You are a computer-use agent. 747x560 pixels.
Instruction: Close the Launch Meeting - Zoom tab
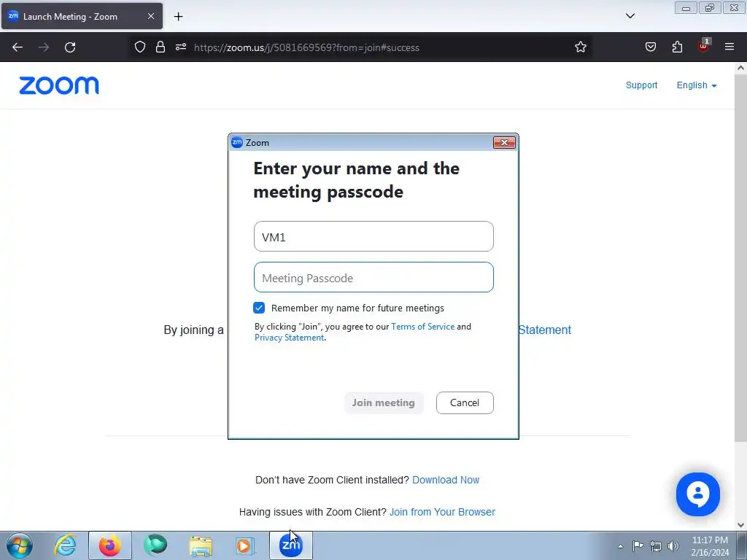150,16
